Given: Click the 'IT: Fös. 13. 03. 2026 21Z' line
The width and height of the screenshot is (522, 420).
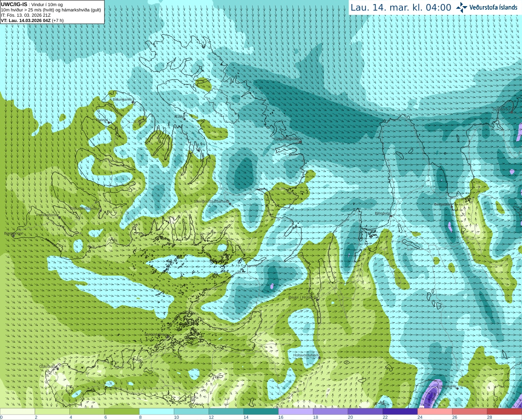Looking at the screenshot, I should tap(26, 15).
